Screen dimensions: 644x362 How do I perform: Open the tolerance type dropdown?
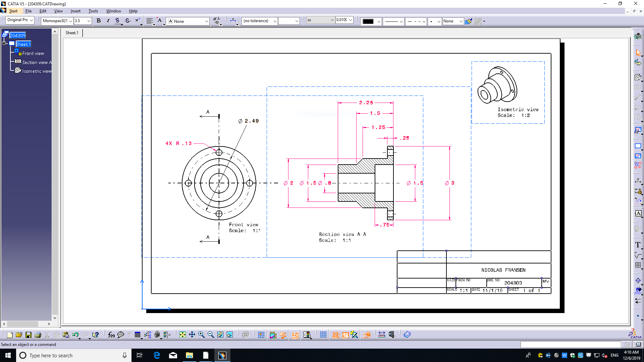click(x=275, y=21)
